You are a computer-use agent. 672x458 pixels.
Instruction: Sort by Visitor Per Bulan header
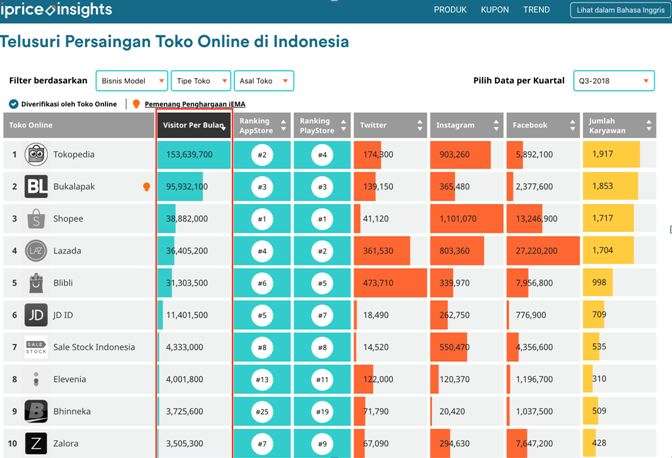pos(194,125)
